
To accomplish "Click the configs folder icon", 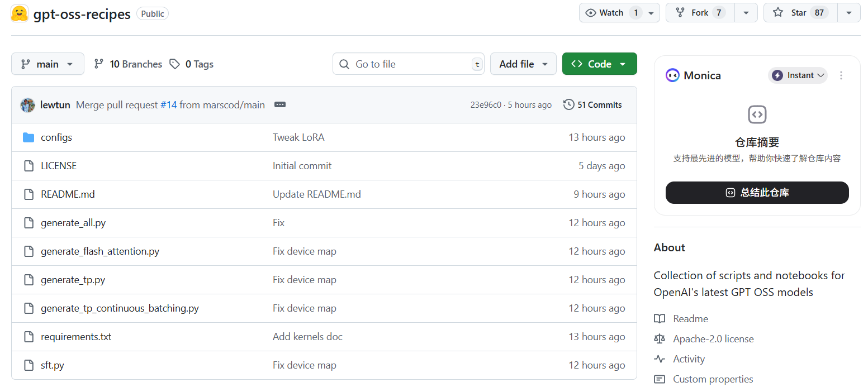I will click(x=29, y=137).
